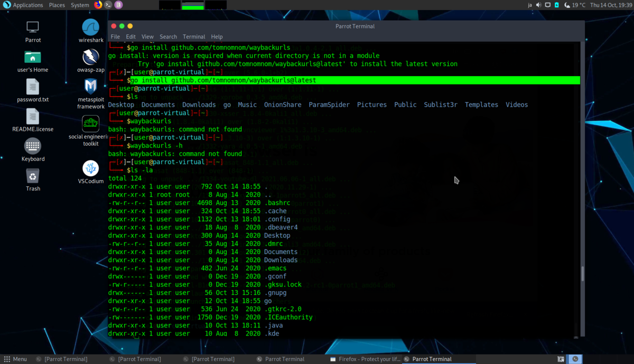Click the blue icon at bottom panel's end
Screen dimensions: 634x364
click(x=575, y=359)
